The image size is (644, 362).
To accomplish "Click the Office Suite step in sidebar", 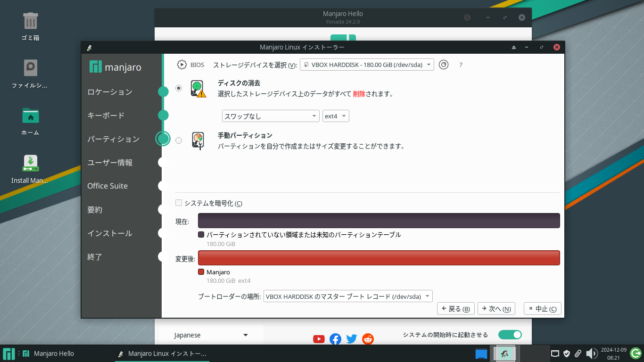I will [x=107, y=186].
